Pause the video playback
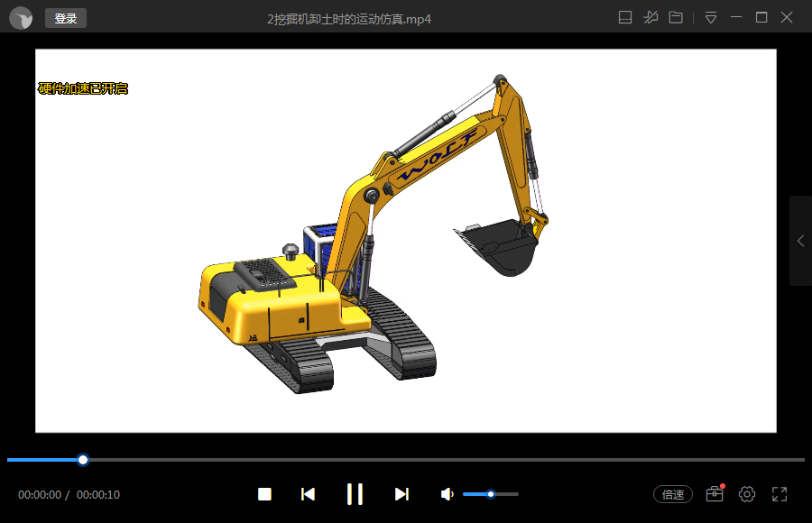The height and width of the screenshot is (523, 812). (355, 494)
